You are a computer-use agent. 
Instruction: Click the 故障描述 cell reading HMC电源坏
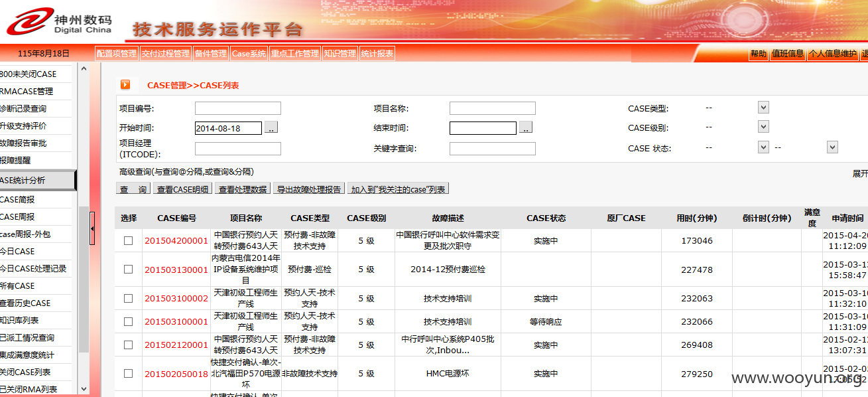click(x=448, y=374)
